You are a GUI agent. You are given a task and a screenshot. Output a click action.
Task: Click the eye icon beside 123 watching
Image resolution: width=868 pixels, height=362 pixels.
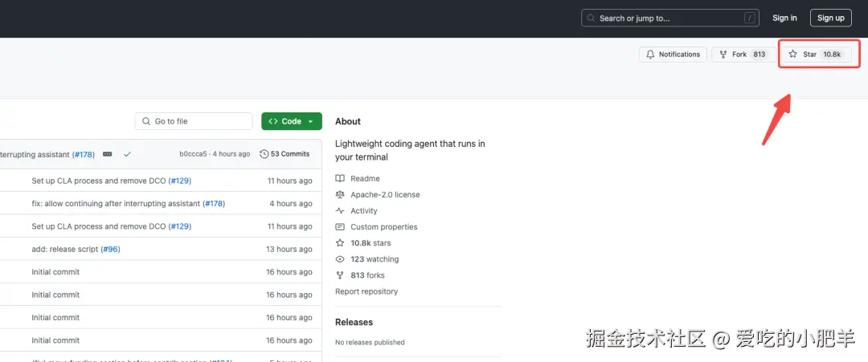(x=340, y=258)
